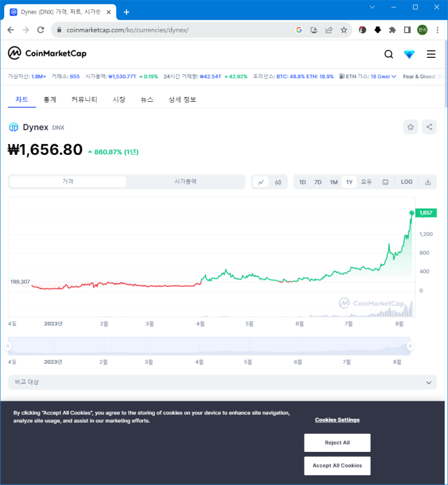The image size is (448, 485).
Task: Select 1M time range
Action: [334, 182]
